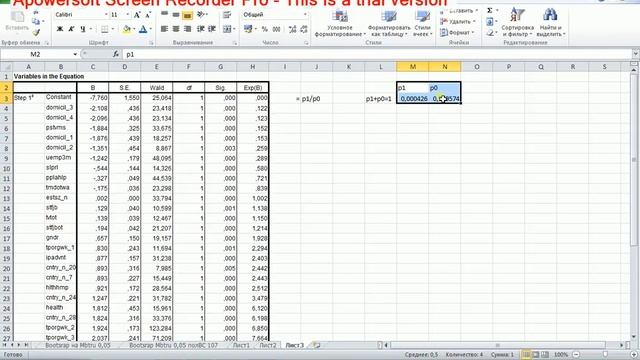Toggle underline (Ч) formatting
This screenshot has height=360, width=640.
point(82,29)
